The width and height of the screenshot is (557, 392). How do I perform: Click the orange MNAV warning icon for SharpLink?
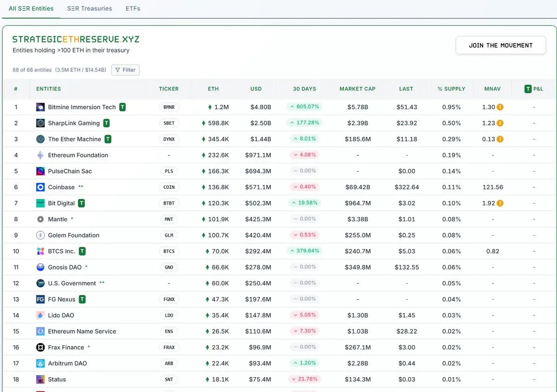coord(500,123)
